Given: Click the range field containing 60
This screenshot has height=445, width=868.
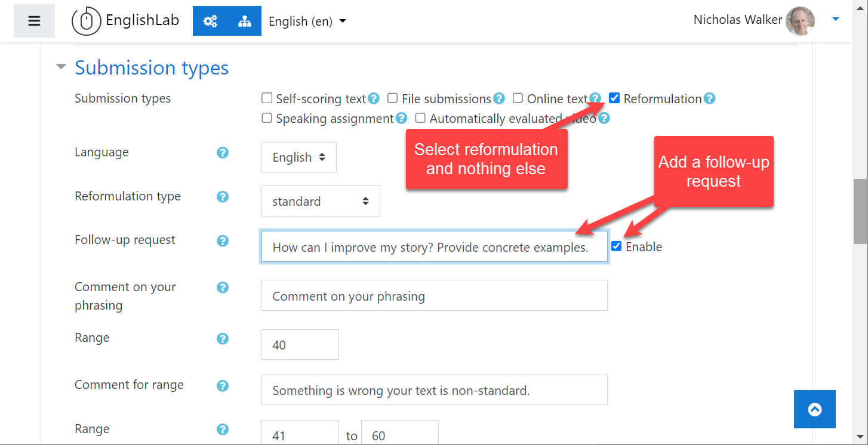Looking at the screenshot, I should (x=400, y=432).
